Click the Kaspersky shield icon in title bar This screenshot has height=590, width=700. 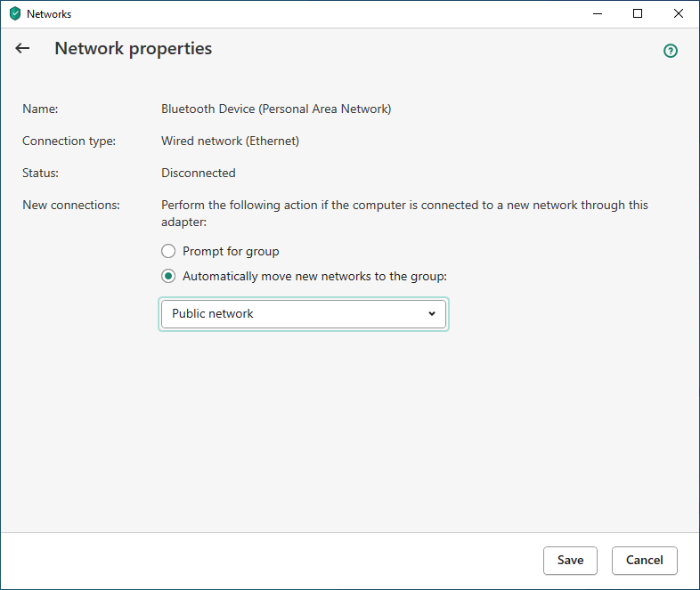point(14,14)
